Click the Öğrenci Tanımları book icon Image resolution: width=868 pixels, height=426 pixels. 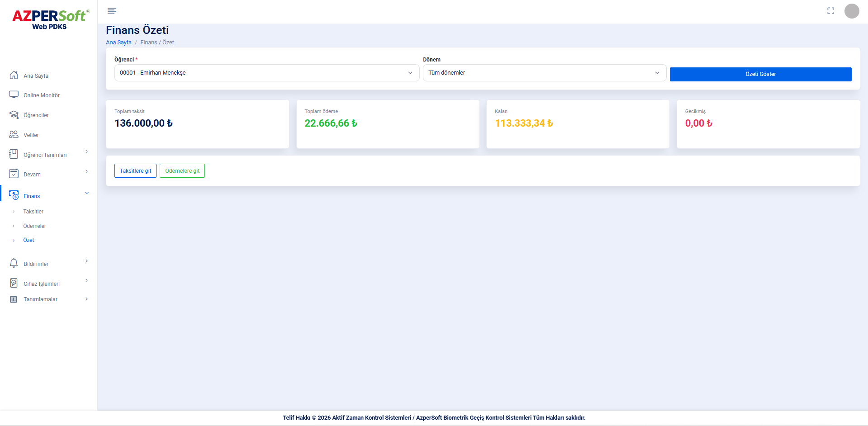point(14,154)
